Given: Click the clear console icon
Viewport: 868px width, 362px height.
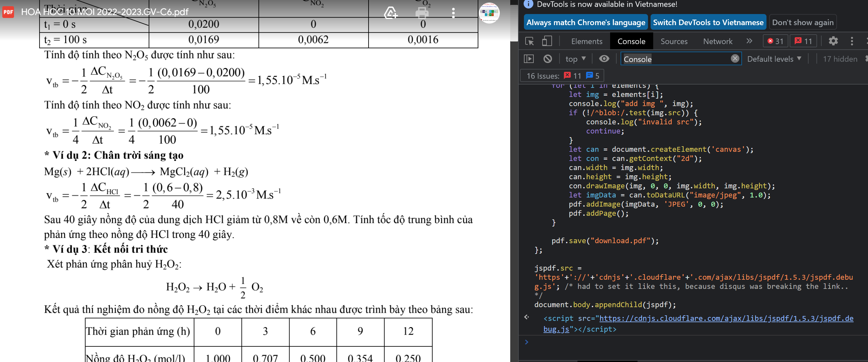Looking at the screenshot, I should pos(547,59).
